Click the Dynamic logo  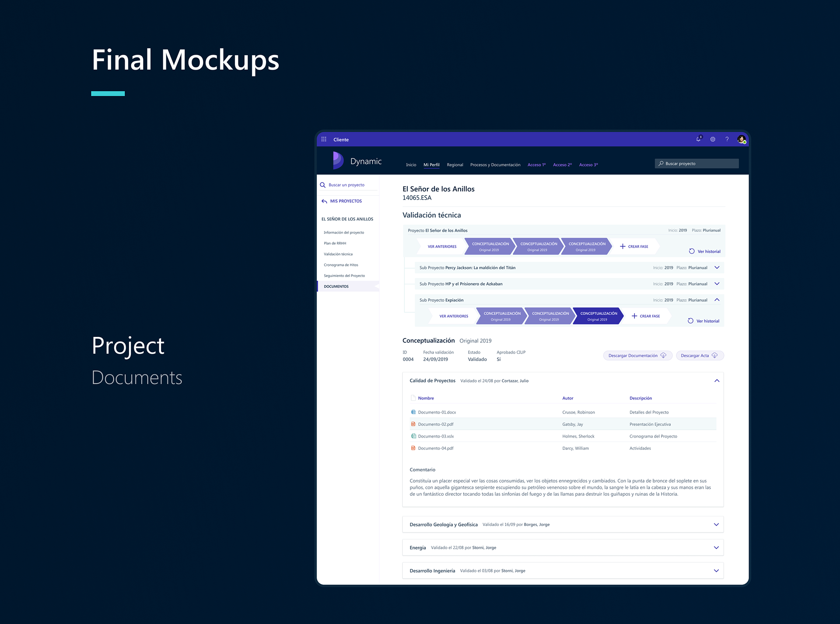pyautogui.click(x=338, y=161)
